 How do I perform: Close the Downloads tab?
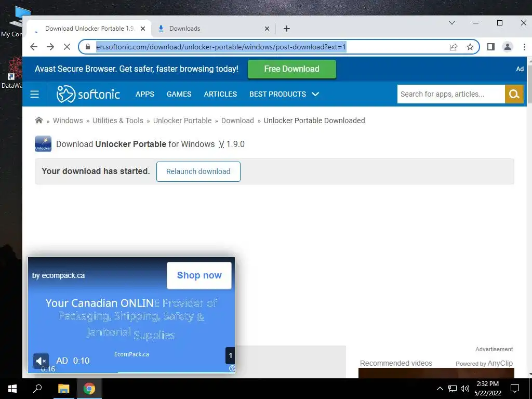tap(267, 29)
